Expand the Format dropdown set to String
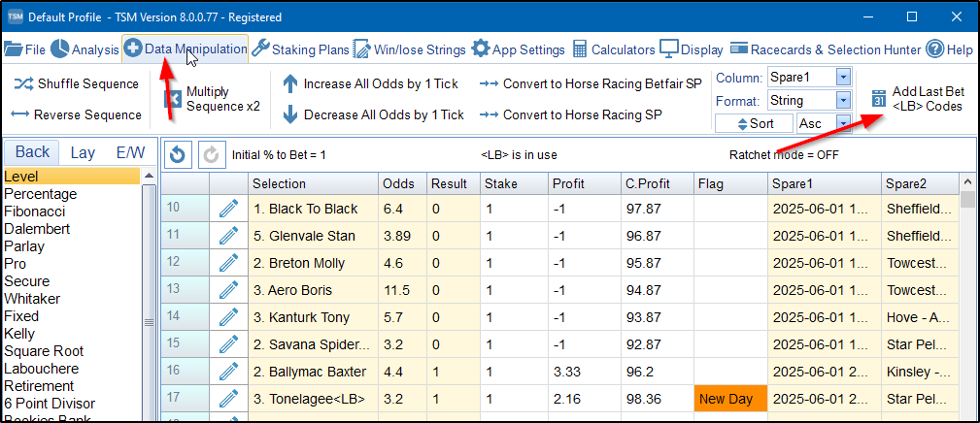This screenshot has width=980, height=423. tap(842, 100)
